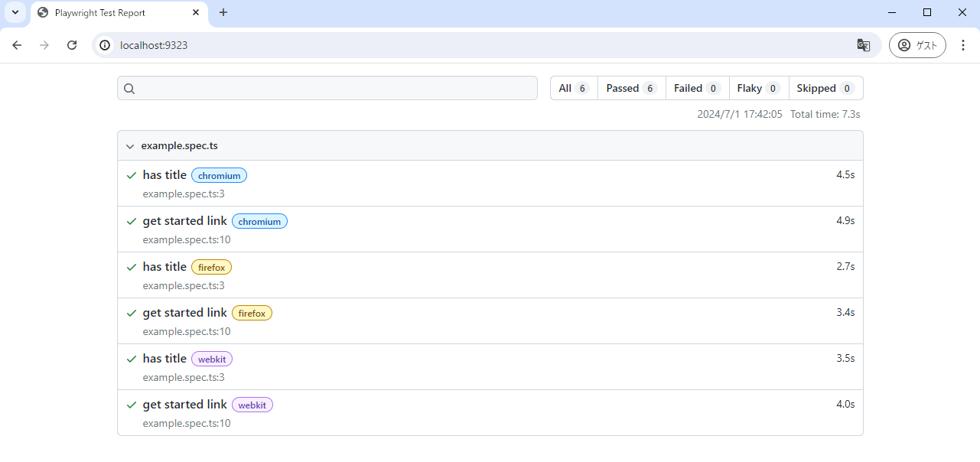Focus the test report search field
This screenshot has width=980, height=462.
[x=337, y=88]
